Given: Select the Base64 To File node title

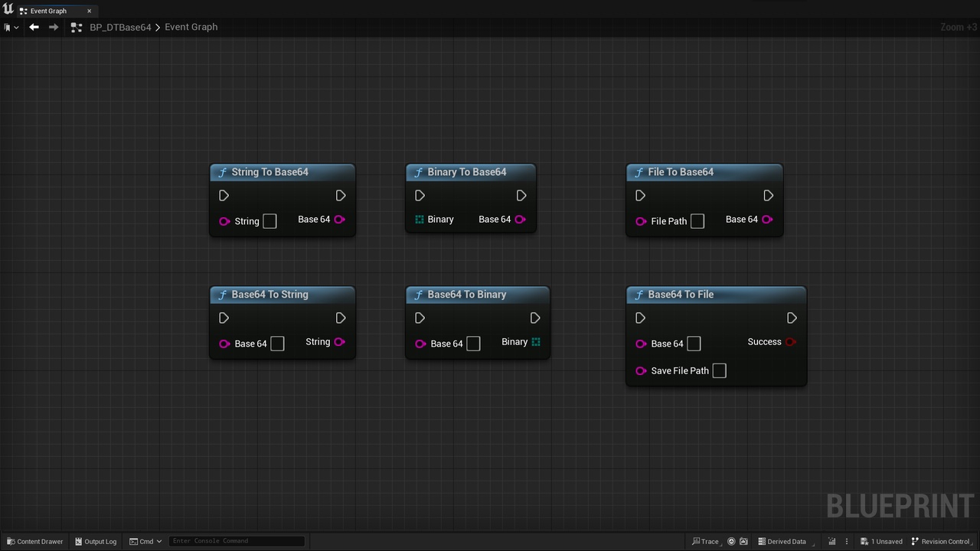Looking at the screenshot, I should tap(681, 295).
